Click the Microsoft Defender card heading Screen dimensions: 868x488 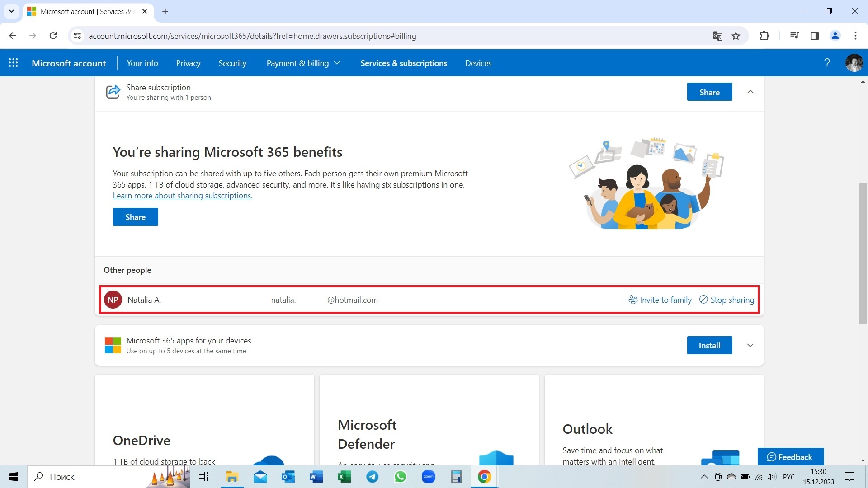[x=367, y=434]
